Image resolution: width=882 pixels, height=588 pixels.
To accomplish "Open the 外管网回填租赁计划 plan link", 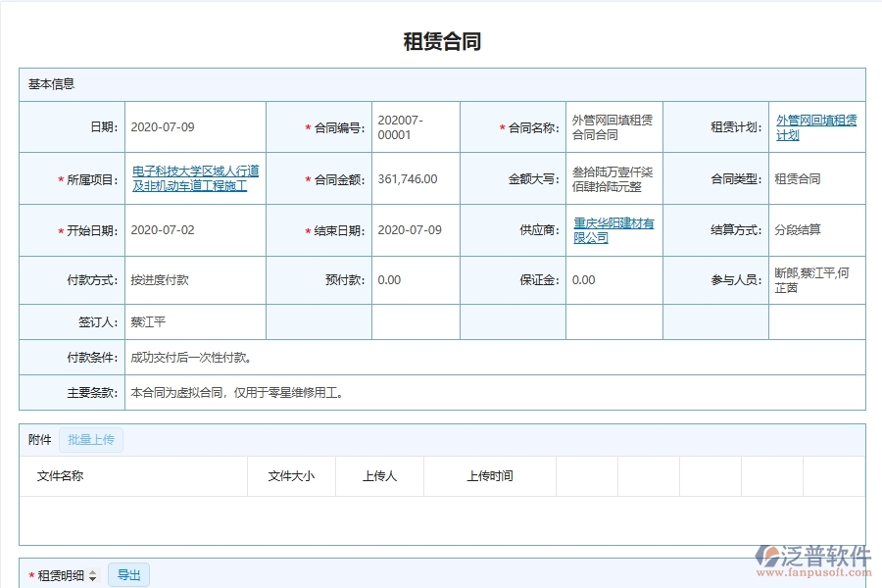I will [816, 125].
